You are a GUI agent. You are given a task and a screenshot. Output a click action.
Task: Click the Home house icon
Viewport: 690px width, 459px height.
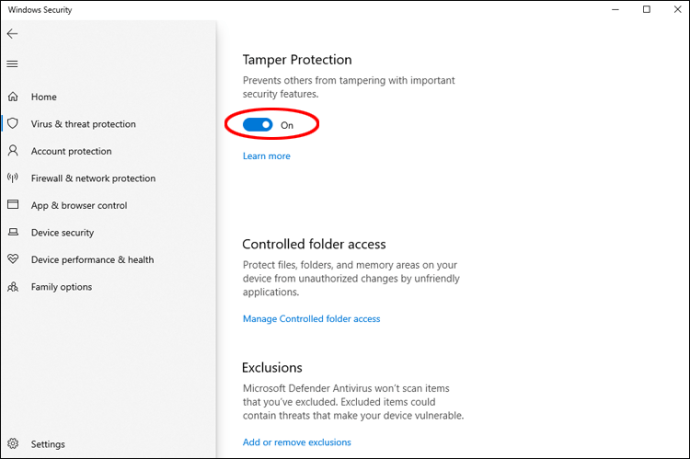pos(13,97)
